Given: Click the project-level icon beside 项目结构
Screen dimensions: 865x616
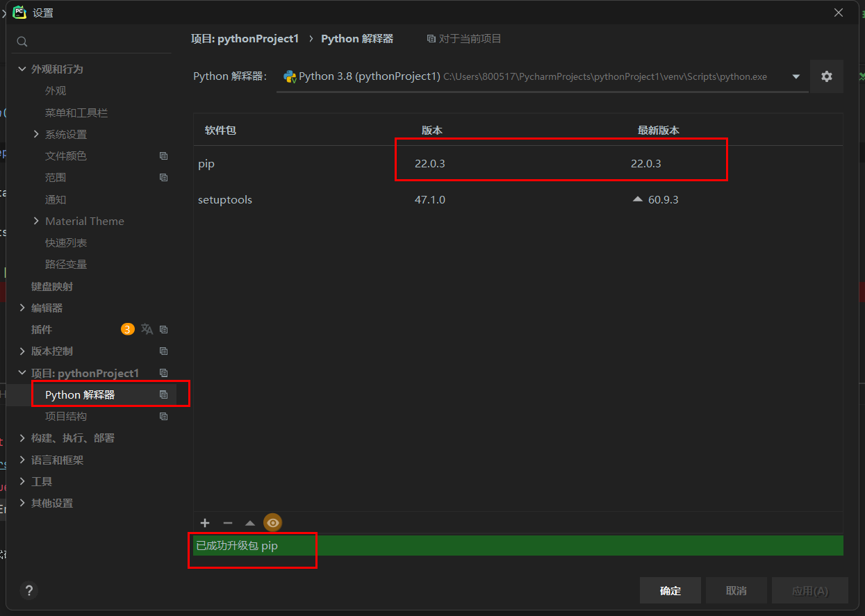Looking at the screenshot, I should (164, 417).
